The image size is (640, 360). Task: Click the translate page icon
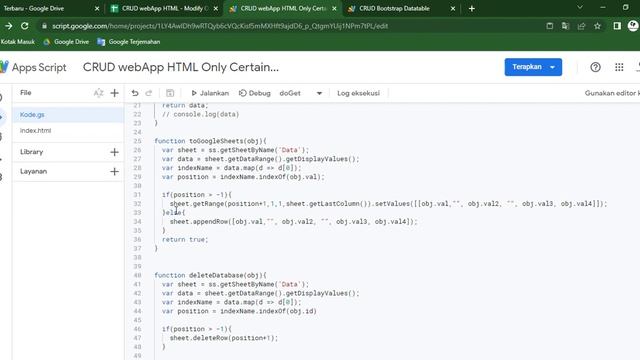(565, 26)
